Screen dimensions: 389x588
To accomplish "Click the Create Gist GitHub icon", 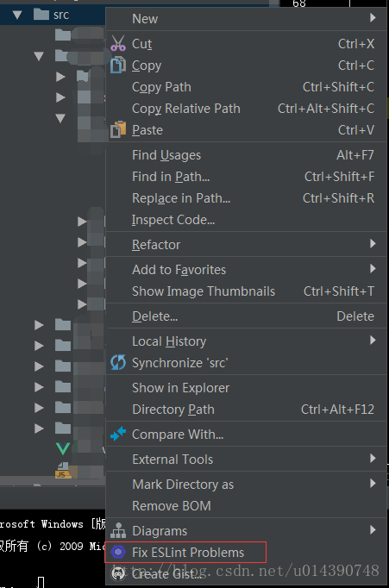I will tap(118, 573).
